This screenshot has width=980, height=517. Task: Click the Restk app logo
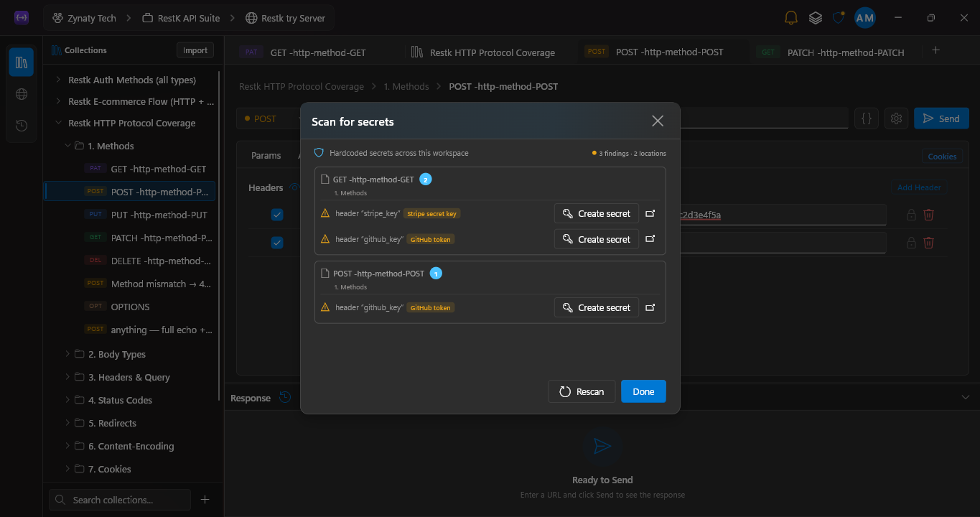[x=22, y=18]
